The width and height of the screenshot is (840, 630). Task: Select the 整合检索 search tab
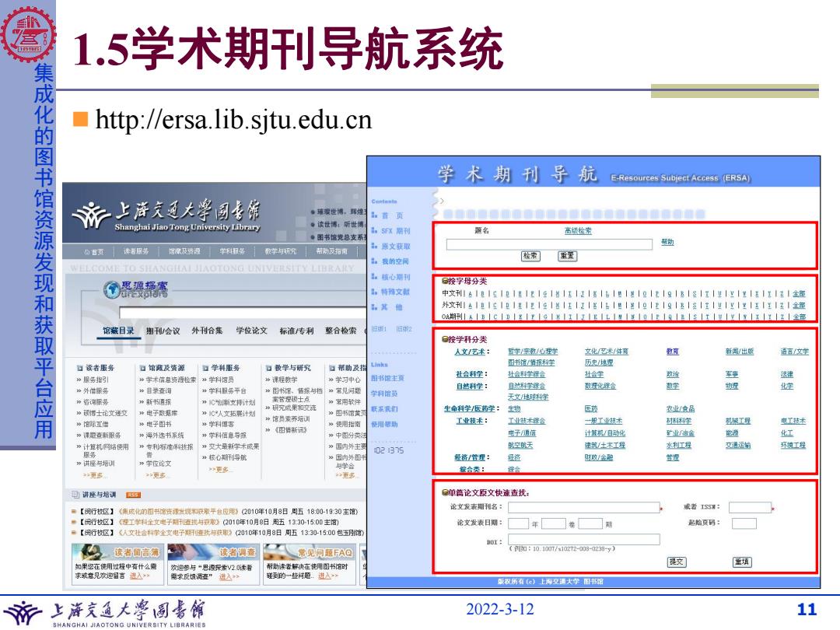pos(341,331)
